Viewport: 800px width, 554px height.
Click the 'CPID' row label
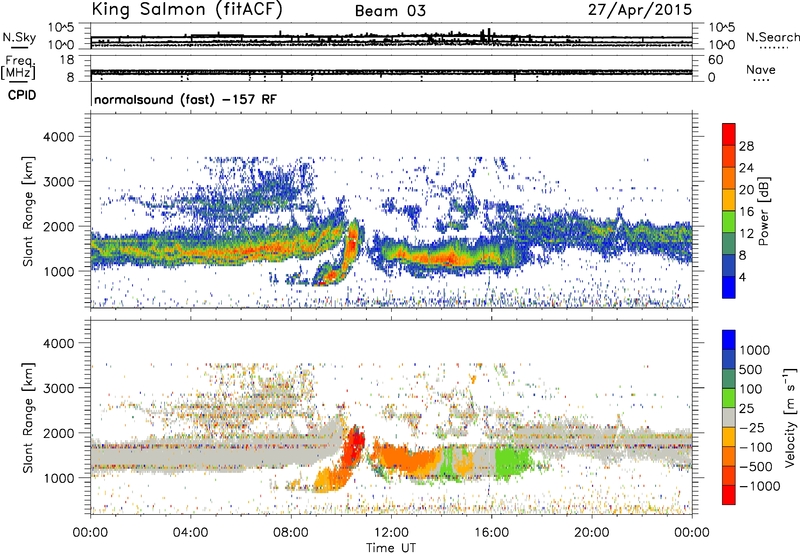pos(22,95)
